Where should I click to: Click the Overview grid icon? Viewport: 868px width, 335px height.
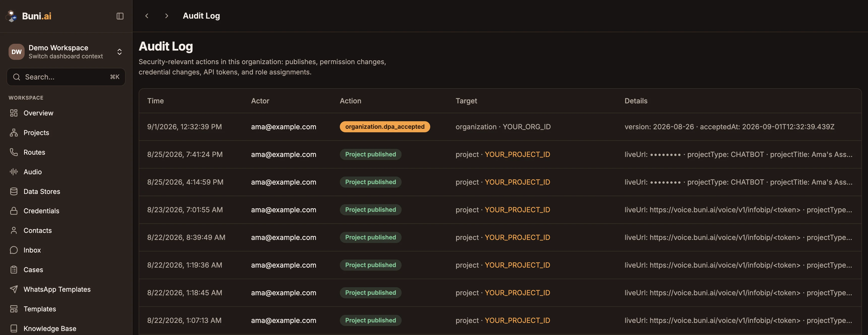[x=14, y=113]
